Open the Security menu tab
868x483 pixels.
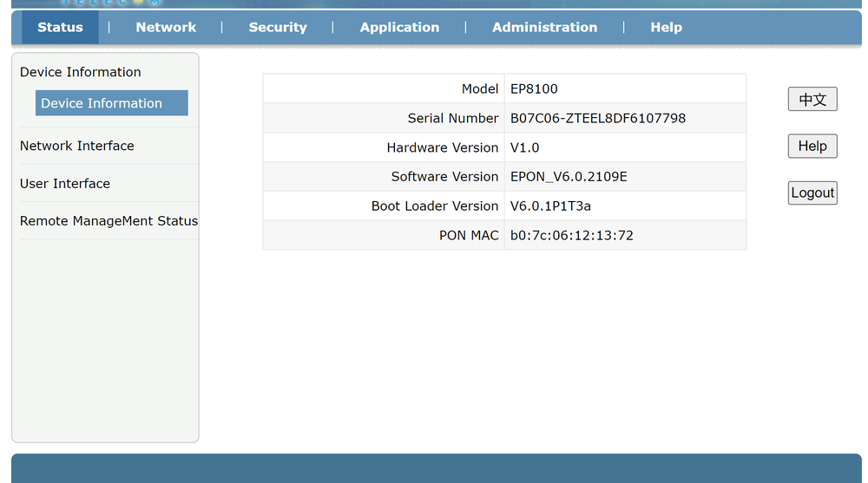point(278,27)
